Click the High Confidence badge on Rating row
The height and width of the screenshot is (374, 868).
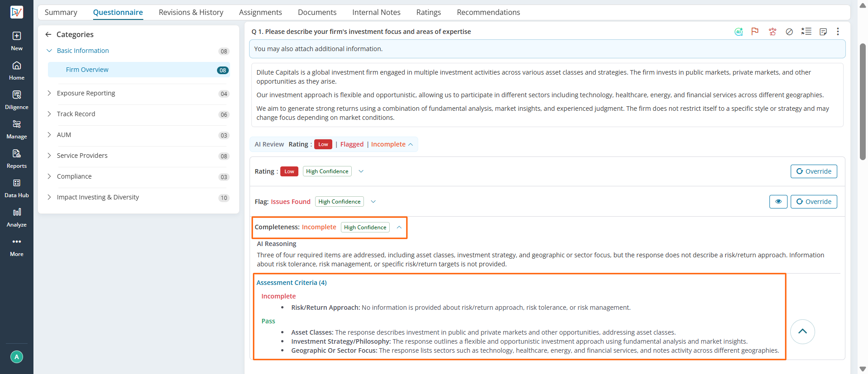coord(327,171)
